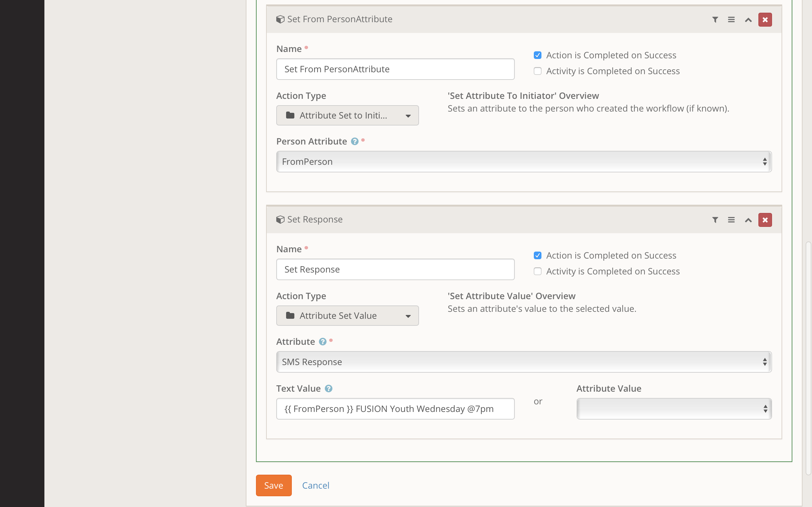Collapse the Set Response action panel
Image resolution: width=812 pixels, height=507 pixels.
[748, 220]
